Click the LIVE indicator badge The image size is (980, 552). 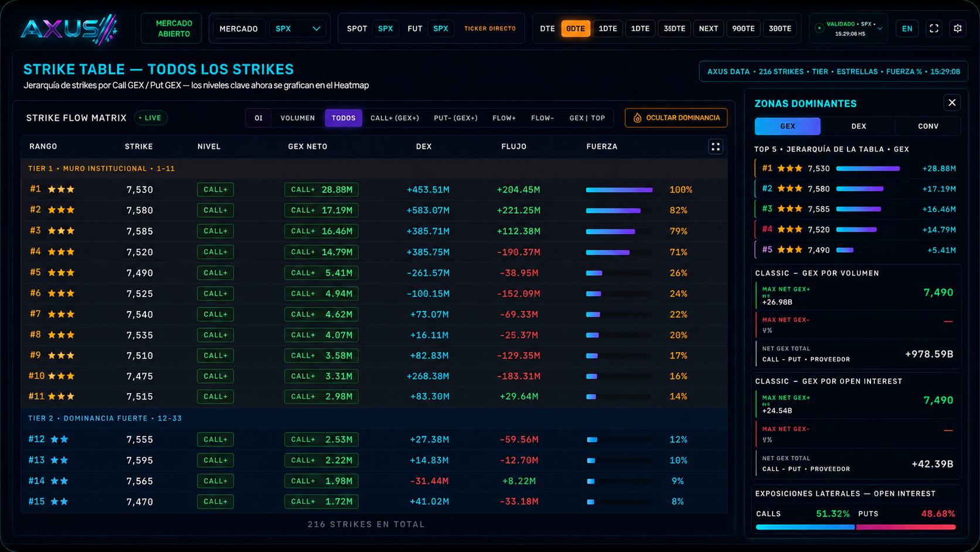(151, 118)
